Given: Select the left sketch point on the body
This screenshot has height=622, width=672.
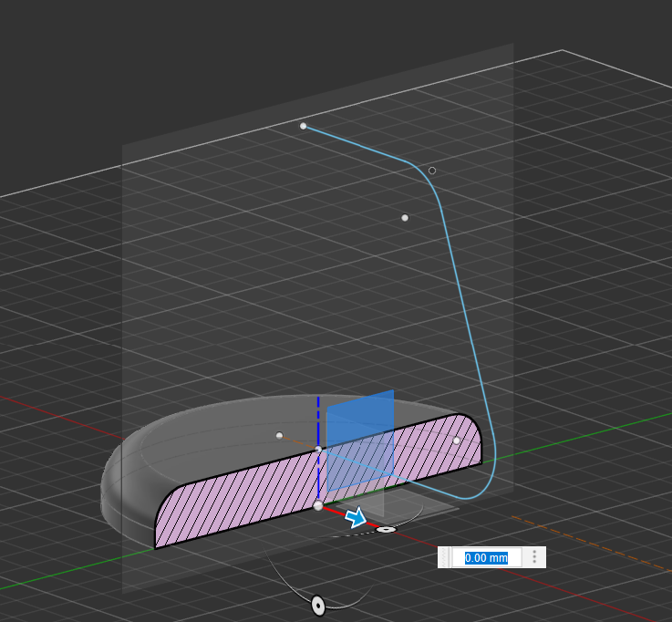Looking at the screenshot, I should [280, 435].
